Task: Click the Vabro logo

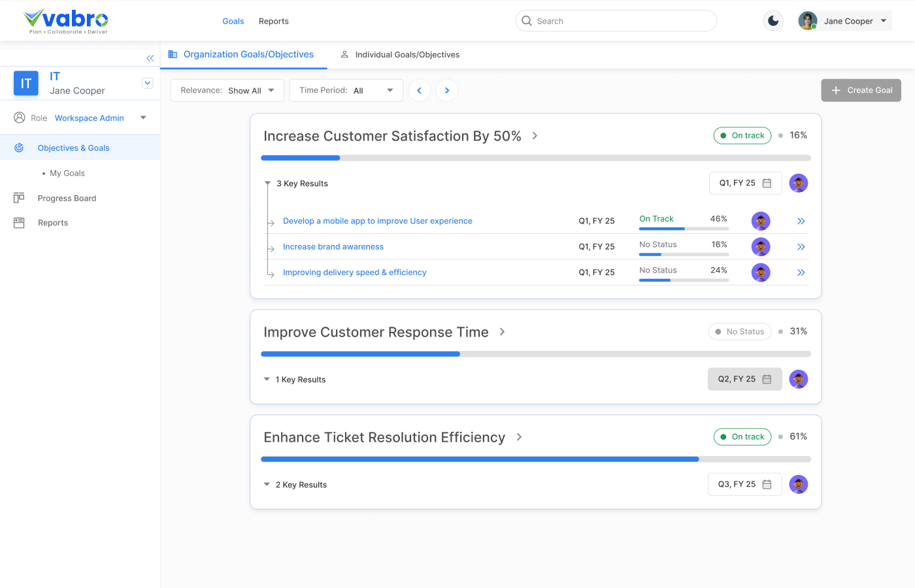Action: pyautogui.click(x=66, y=22)
